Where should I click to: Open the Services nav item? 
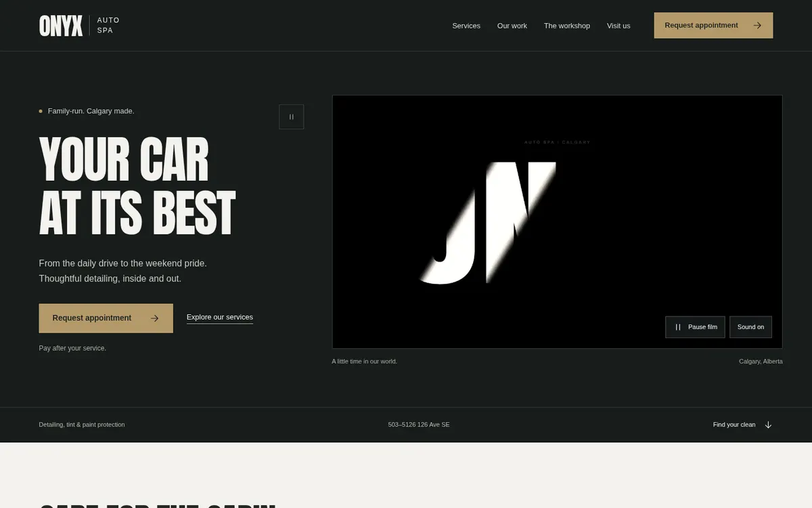[466, 26]
